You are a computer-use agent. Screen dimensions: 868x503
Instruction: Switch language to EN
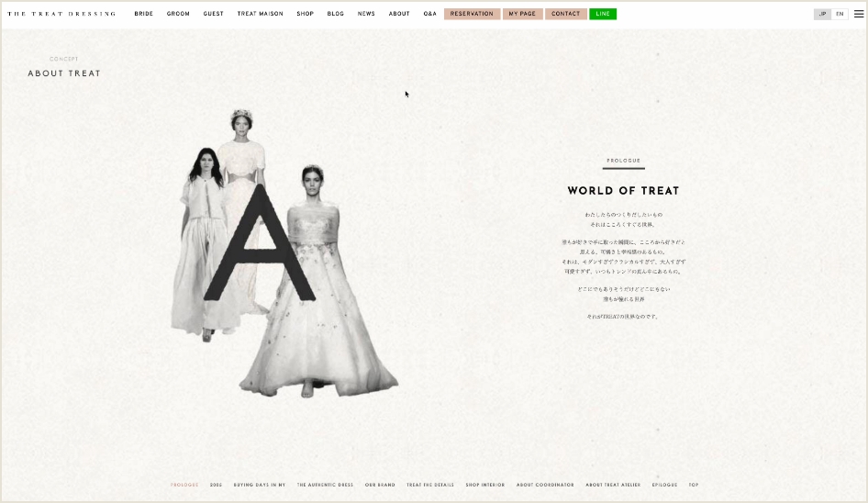pos(840,14)
